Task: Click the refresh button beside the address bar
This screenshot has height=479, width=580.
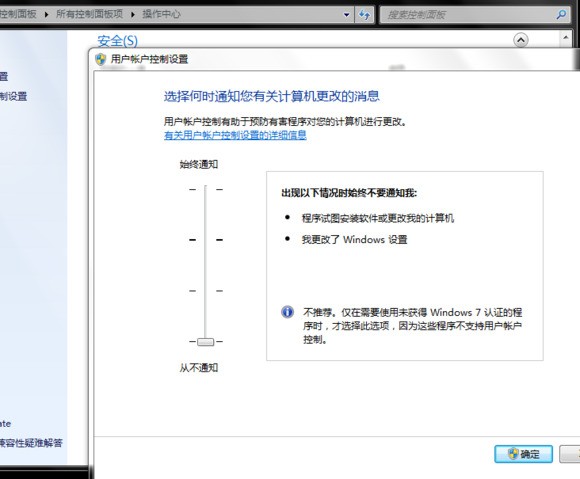Action: coord(364,15)
